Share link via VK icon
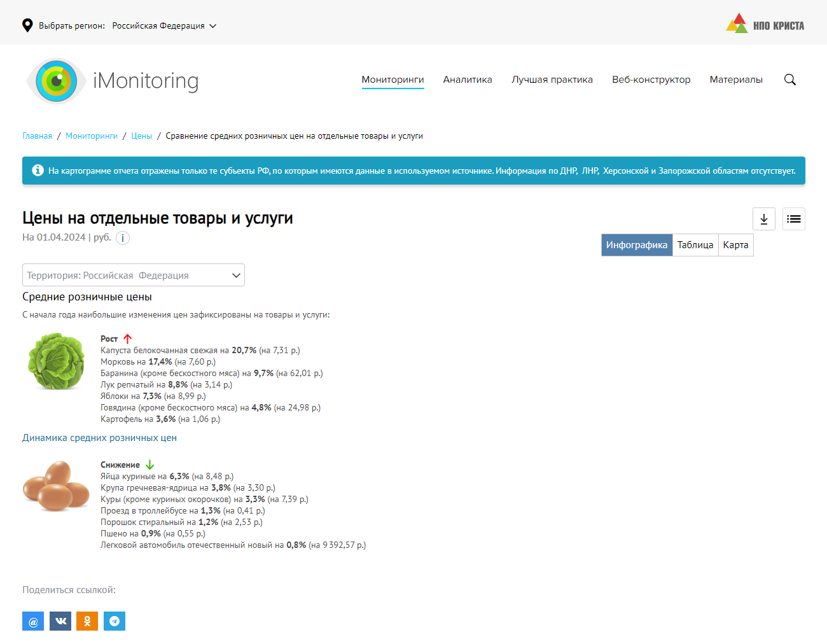827x644 pixels. (60, 621)
